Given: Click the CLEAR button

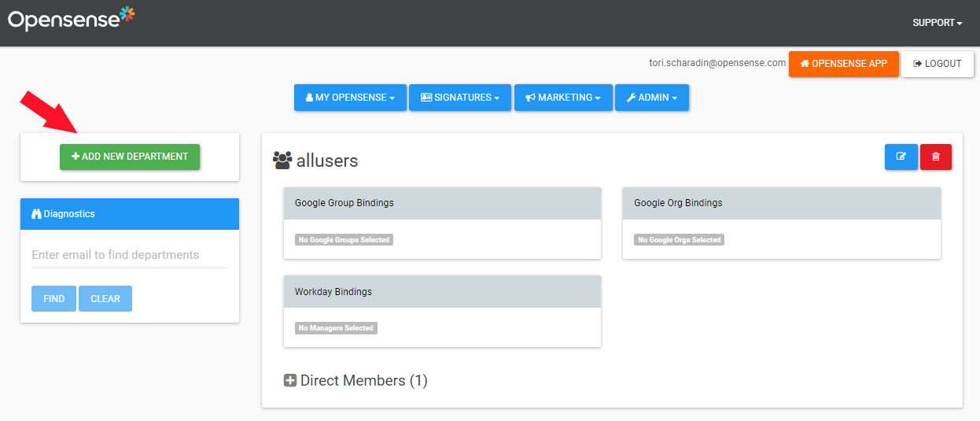Looking at the screenshot, I should [105, 299].
